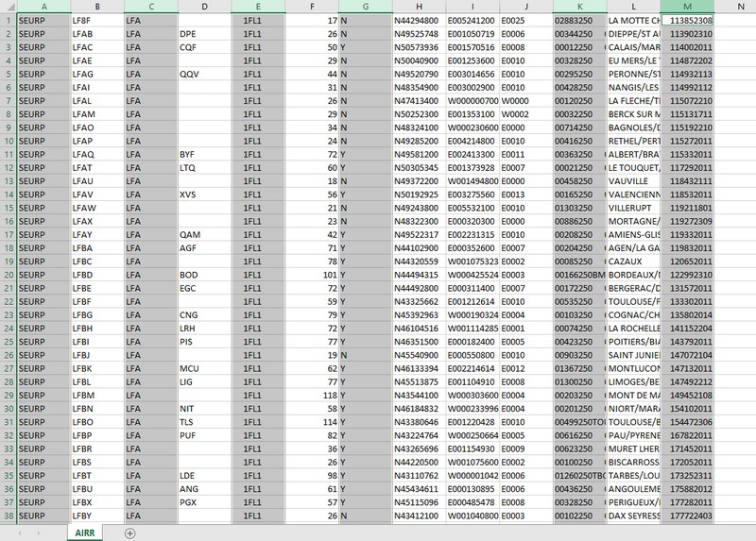The height and width of the screenshot is (541, 756).
Task: Select the cell with value 118
Action: pyautogui.click(x=311, y=396)
